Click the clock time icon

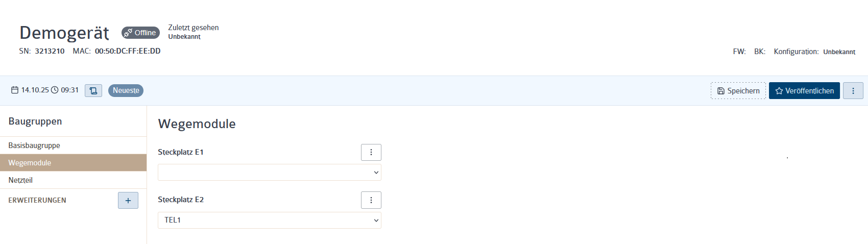point(55,90)
